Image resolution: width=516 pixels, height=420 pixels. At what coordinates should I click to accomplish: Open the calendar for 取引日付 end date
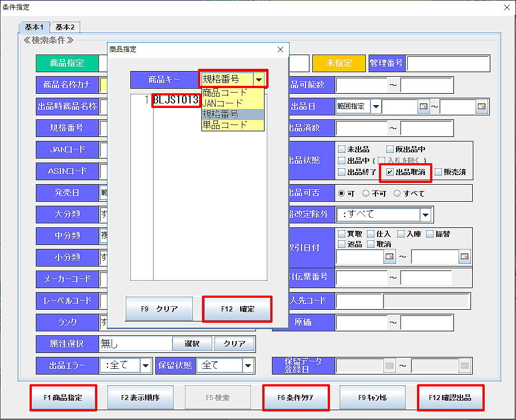pyautogui.click(x=465, y=257)
